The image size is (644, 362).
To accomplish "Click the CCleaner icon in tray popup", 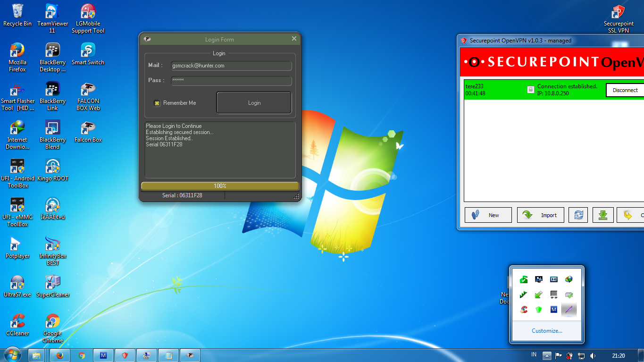I will click(x=524, y=310).
